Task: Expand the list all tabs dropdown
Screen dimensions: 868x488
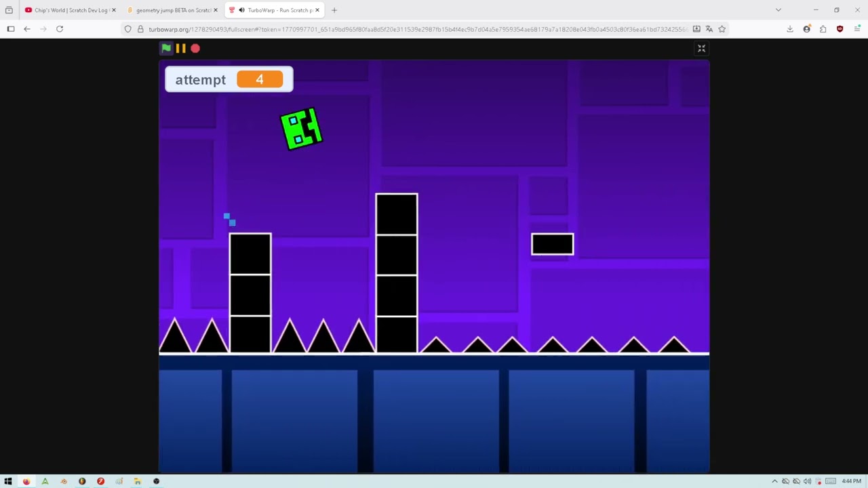Action: pos(778,10)
